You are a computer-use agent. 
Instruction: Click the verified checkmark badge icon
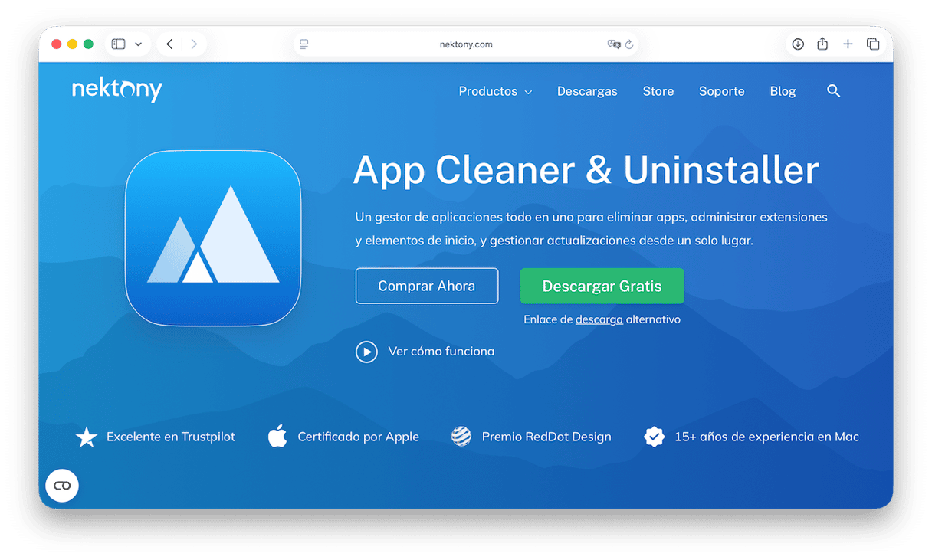click(x=654, y=437)
